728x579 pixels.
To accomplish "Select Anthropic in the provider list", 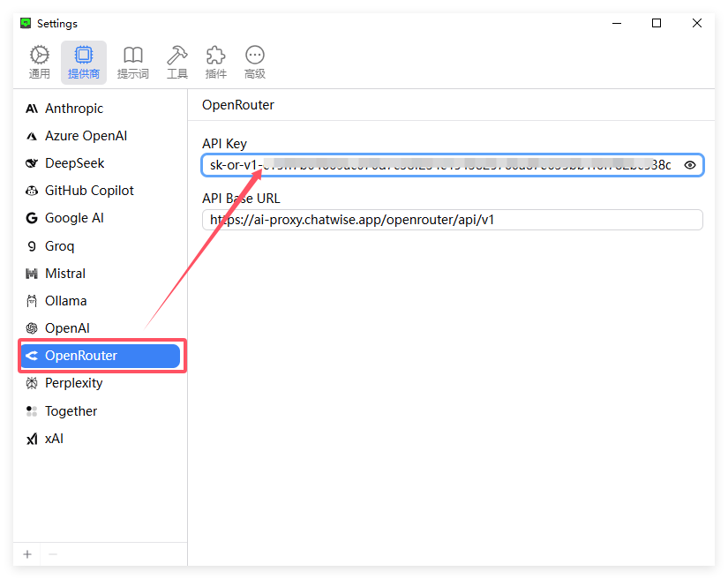I will [74, 109].
